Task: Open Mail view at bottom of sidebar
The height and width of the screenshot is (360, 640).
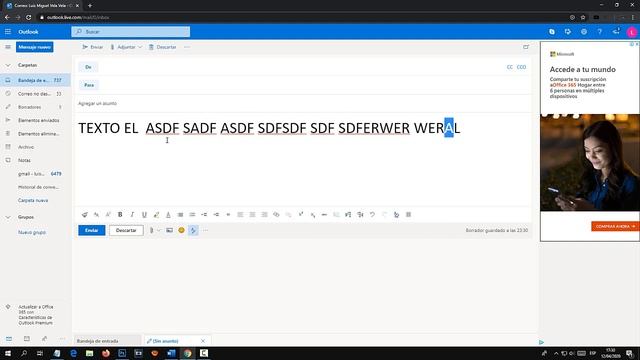Action: point(9,339)
